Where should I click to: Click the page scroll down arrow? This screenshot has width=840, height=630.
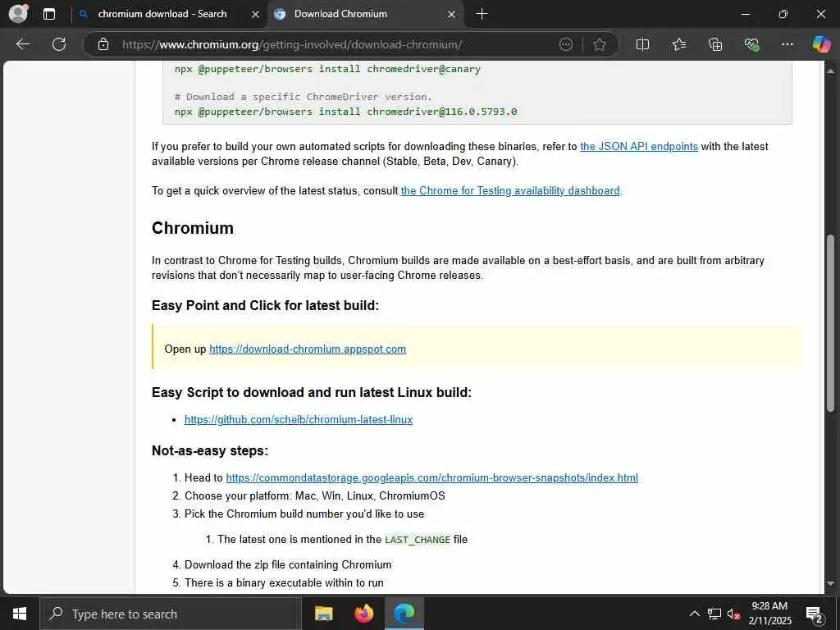830,584
